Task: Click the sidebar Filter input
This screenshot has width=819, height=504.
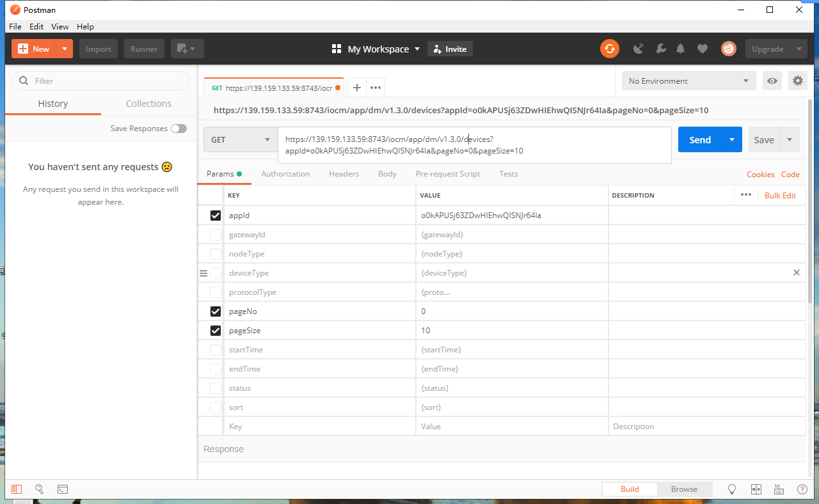Action: pyautogui.click(x=101, y=81)
